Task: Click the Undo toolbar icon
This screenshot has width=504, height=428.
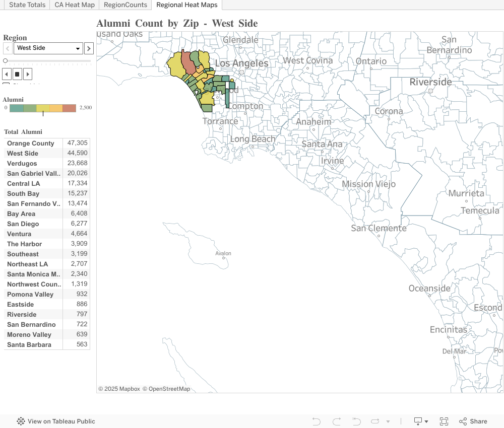Action: coord(317,421)
